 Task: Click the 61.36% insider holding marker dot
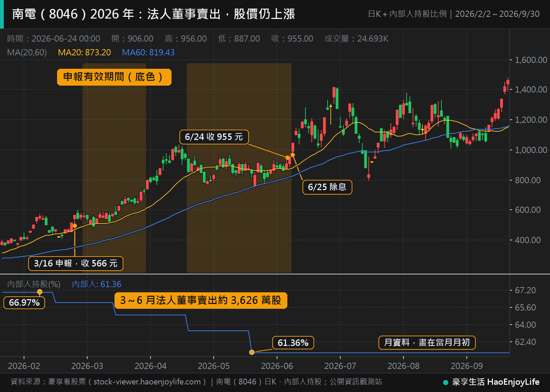click(x=252, y=352)
